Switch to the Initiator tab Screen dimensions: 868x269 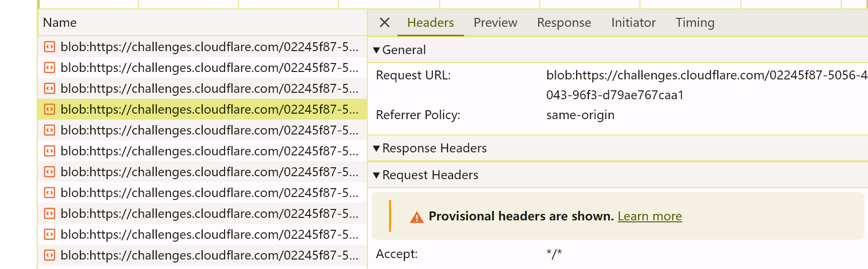633,22
